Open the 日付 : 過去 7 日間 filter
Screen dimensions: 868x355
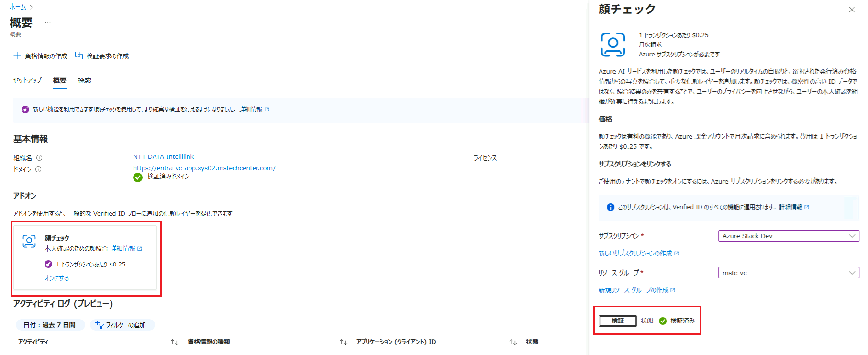(x=50, y=325)
